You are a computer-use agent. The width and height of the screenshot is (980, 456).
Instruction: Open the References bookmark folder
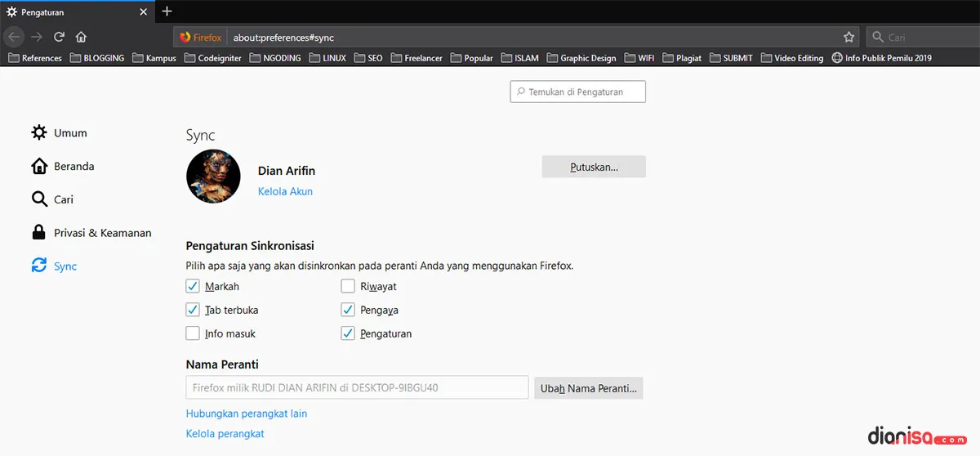(x=34, y=58)
